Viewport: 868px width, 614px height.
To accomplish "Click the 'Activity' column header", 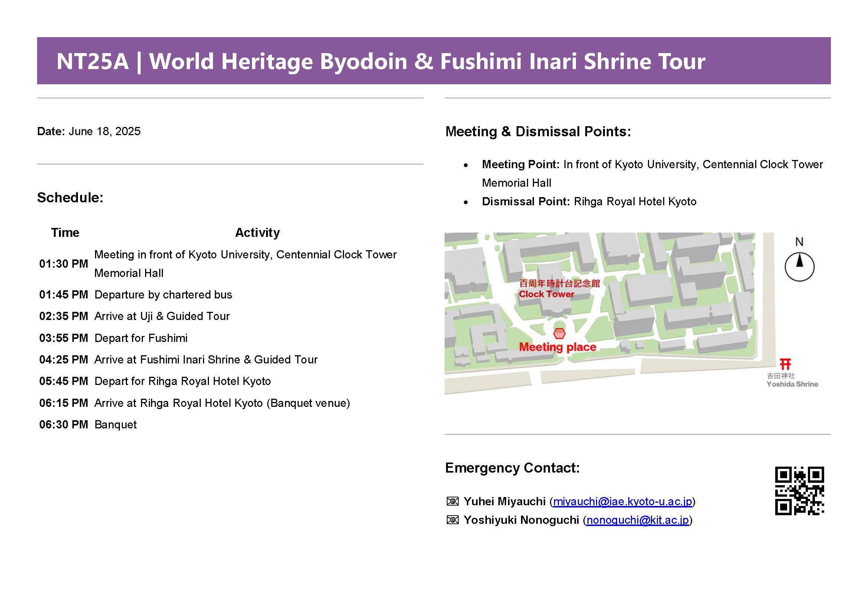I will point(258,232).
